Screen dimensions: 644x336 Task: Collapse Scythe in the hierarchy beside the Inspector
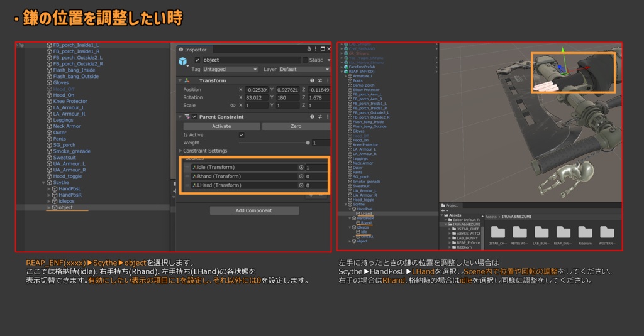click(x=43, y=183)
